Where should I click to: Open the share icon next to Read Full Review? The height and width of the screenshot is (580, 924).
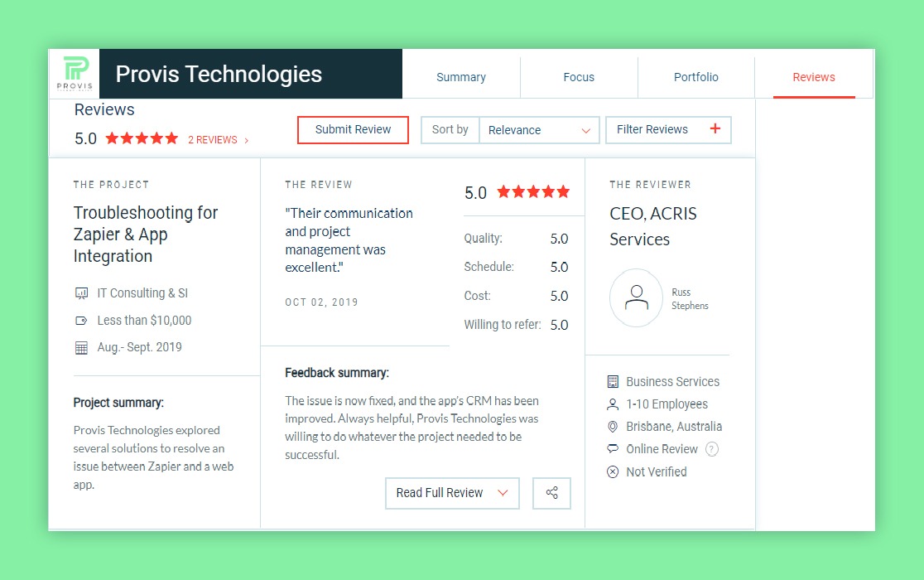[x=551, y=492]
